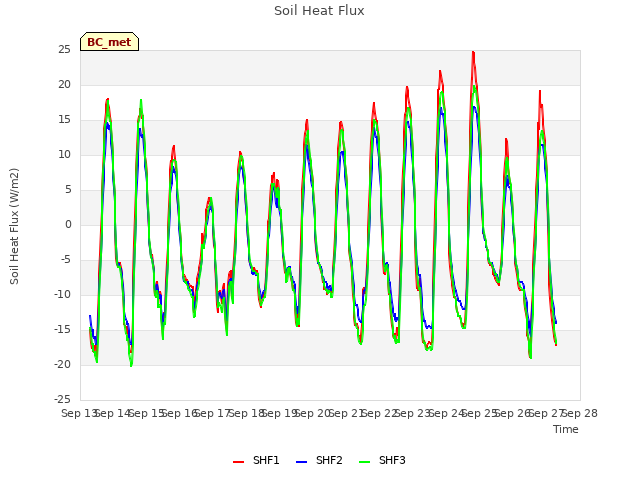
Task: Toggle the SHF1 legend entry
Action: click(x=256, y=460)
